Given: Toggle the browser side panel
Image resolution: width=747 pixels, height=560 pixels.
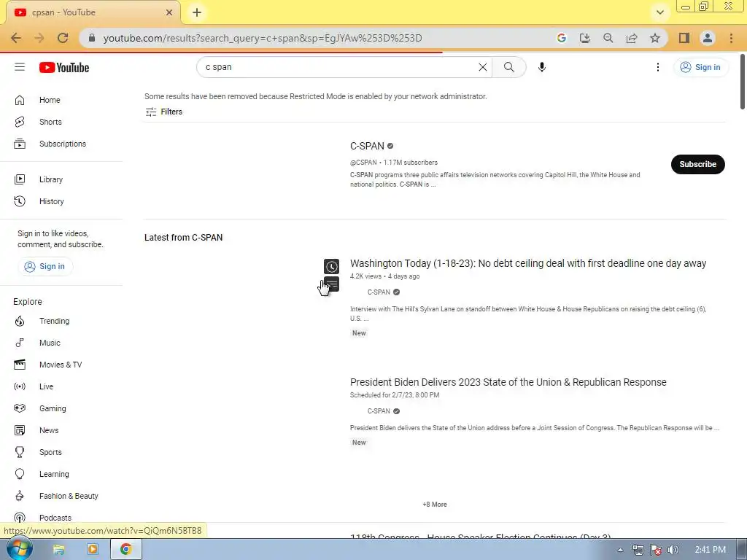Looking at the screenshot, I should (684, 38).
